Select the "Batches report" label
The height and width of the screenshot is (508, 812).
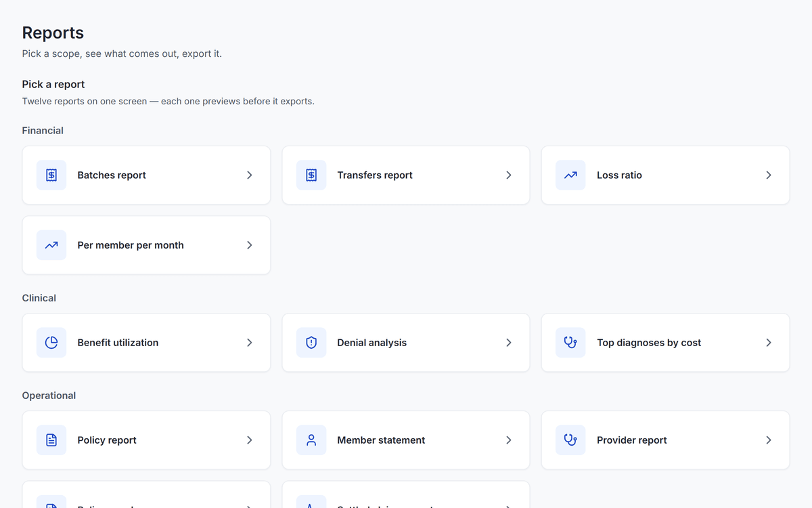pyautogui.click(x=112, y=175)
